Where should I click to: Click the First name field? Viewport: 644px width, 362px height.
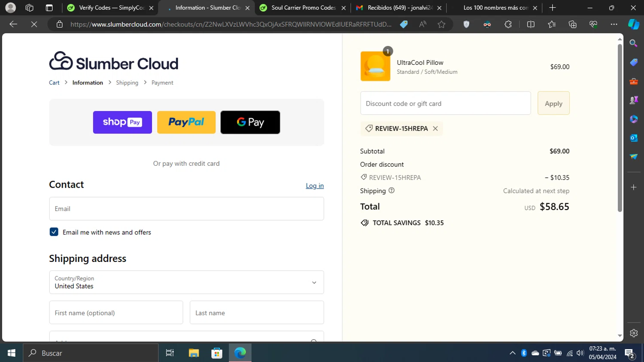click(x=116, y=313)
